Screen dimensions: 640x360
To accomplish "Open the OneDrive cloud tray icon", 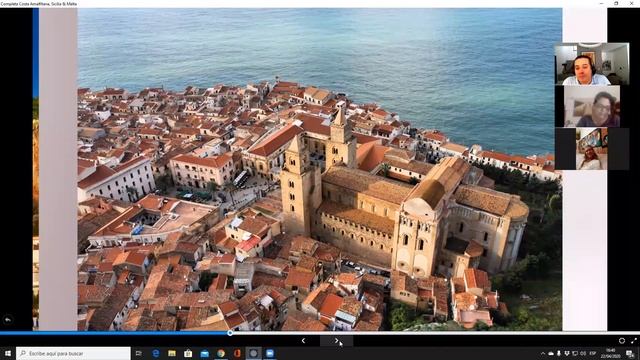I will (551, 353).
